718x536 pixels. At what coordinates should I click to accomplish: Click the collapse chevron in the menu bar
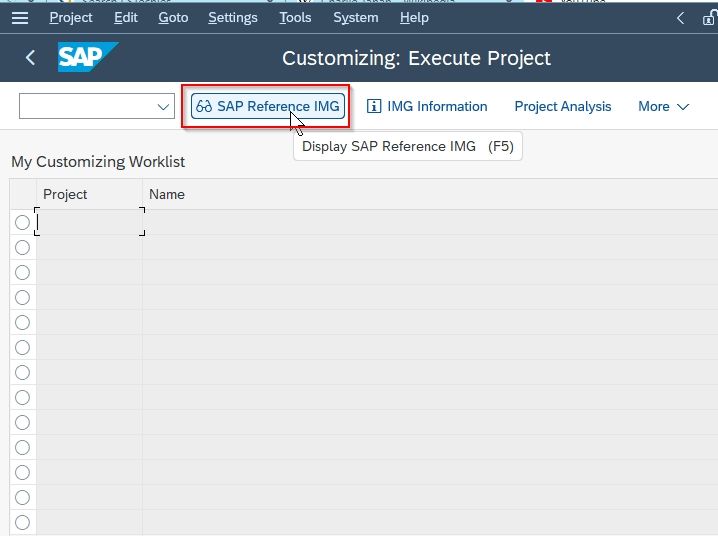680,18
